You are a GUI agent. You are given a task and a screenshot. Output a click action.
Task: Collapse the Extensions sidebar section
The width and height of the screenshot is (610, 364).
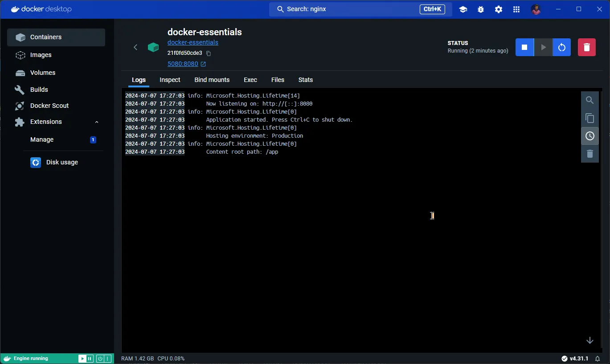pos(97,122)
